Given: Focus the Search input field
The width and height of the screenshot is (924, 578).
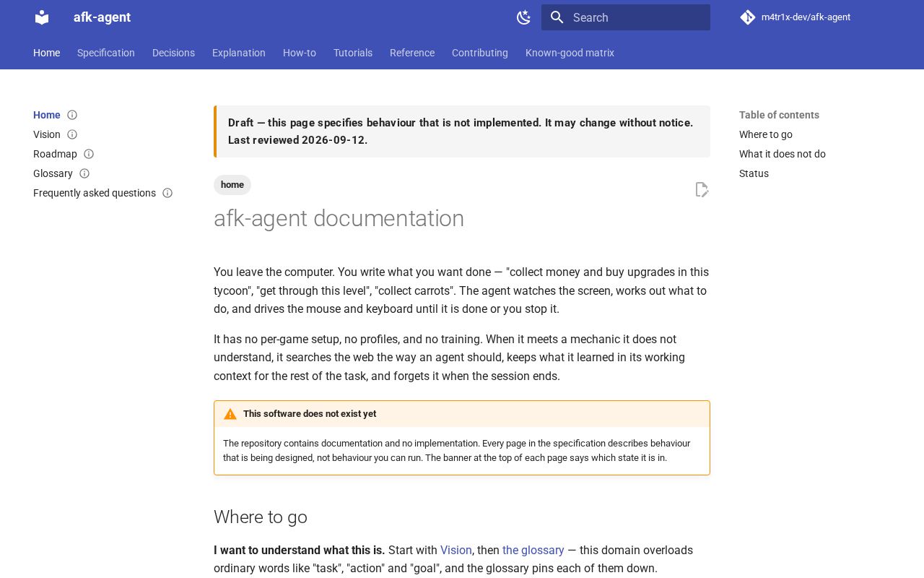Looking at the screenshot, I should pyautogui.click(x=626, y=17).
